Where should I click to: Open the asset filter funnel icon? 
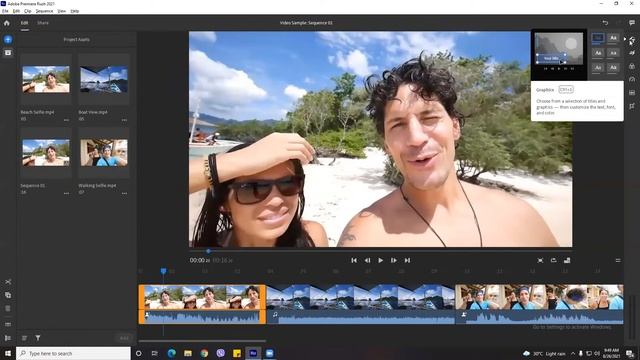coord(38,338)
